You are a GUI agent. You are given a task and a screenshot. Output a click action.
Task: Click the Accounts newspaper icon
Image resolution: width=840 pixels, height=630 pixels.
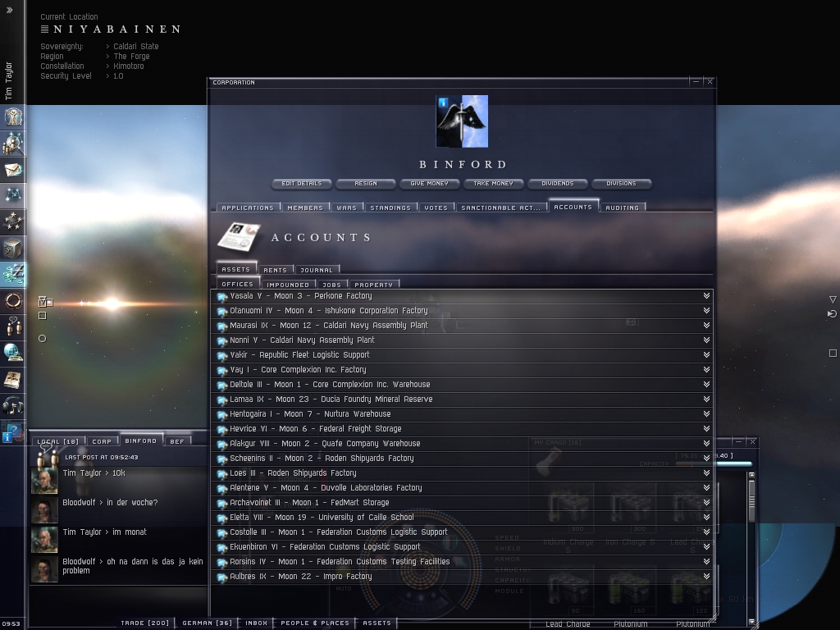[239, 236]
